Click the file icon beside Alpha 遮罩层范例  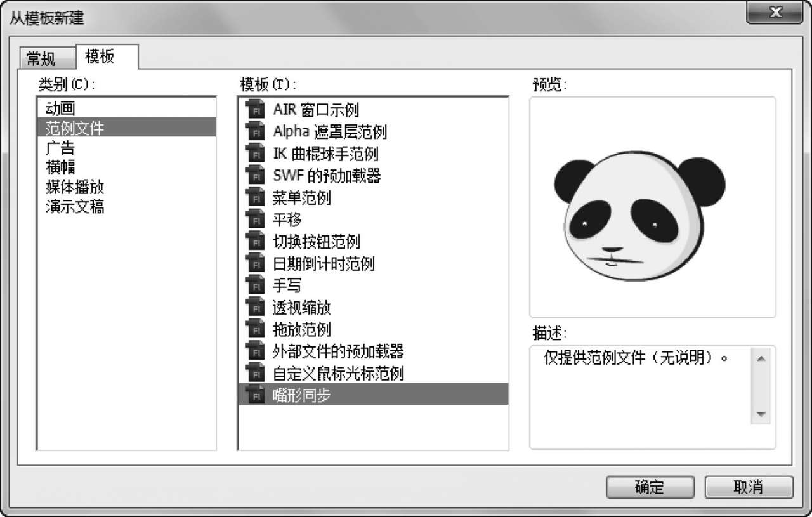[254, 132]
